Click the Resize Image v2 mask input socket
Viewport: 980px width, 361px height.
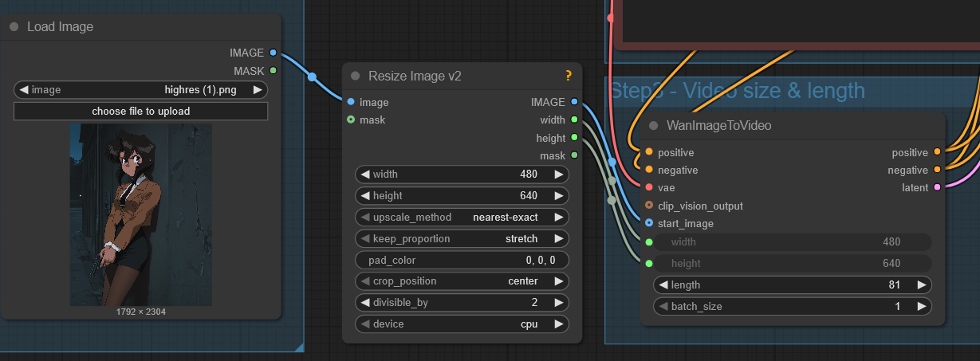click(x=351, y=120)
